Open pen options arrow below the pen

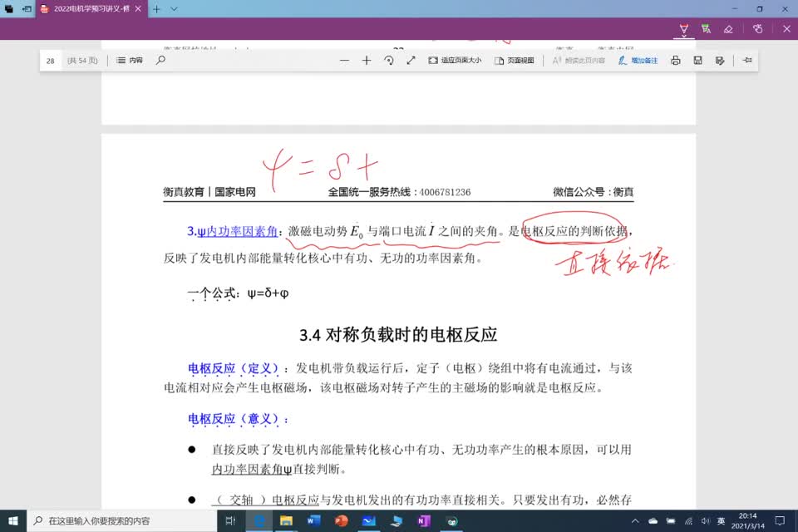(x=683, y=37)
